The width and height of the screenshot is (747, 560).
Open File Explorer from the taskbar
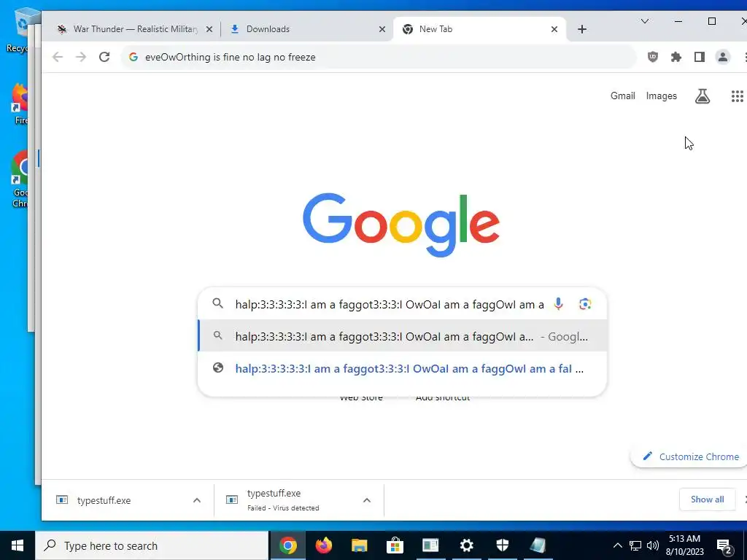(x=359, y=545)
